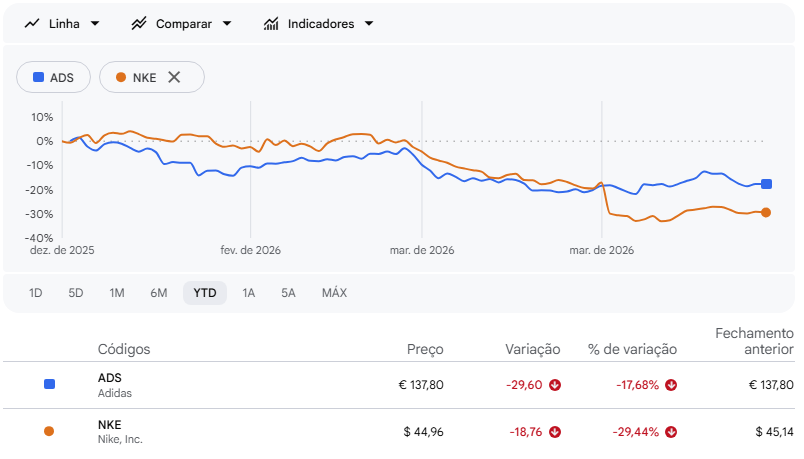
Task: Click the indicators bar-chart icon
Action: [x=271, y=23]
